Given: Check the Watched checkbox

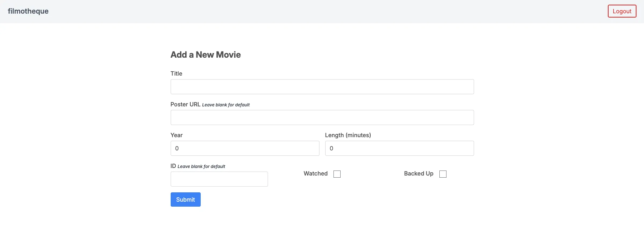Looking at the screenshot, I should (337, 174).
